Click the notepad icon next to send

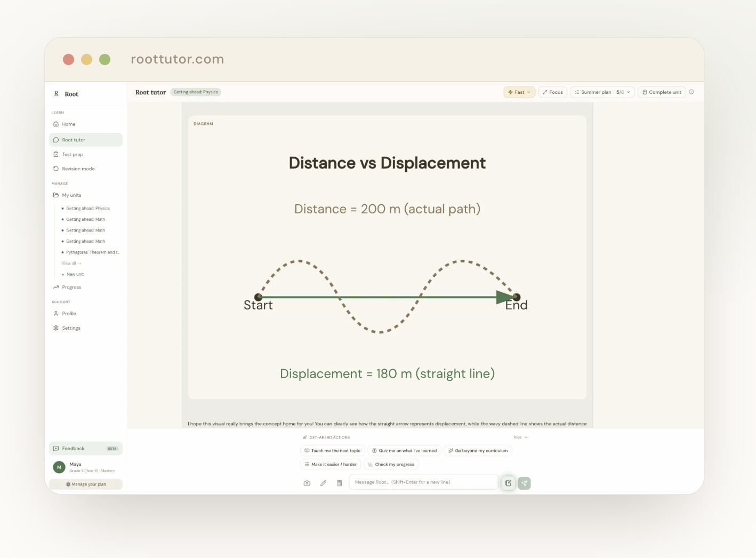(508, 483)
